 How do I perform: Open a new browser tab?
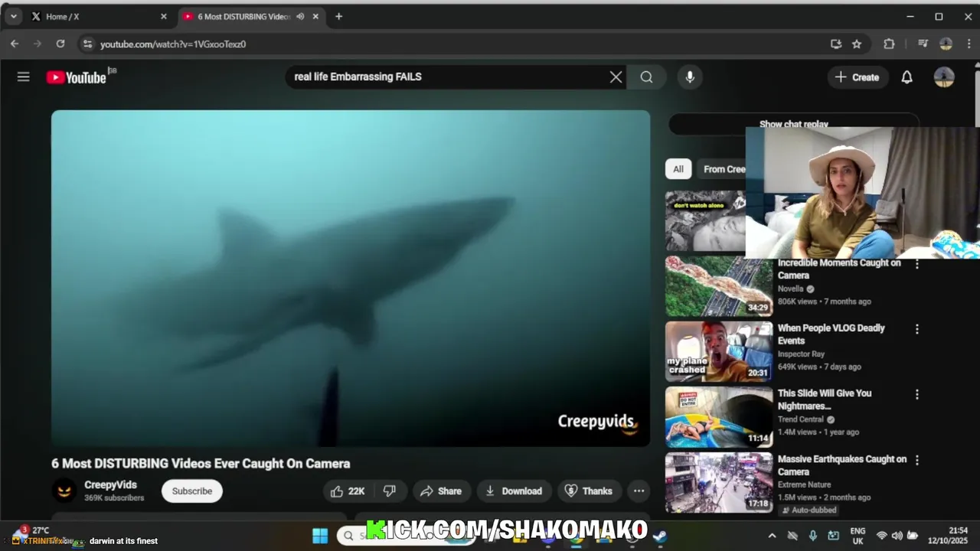point(338,16)
